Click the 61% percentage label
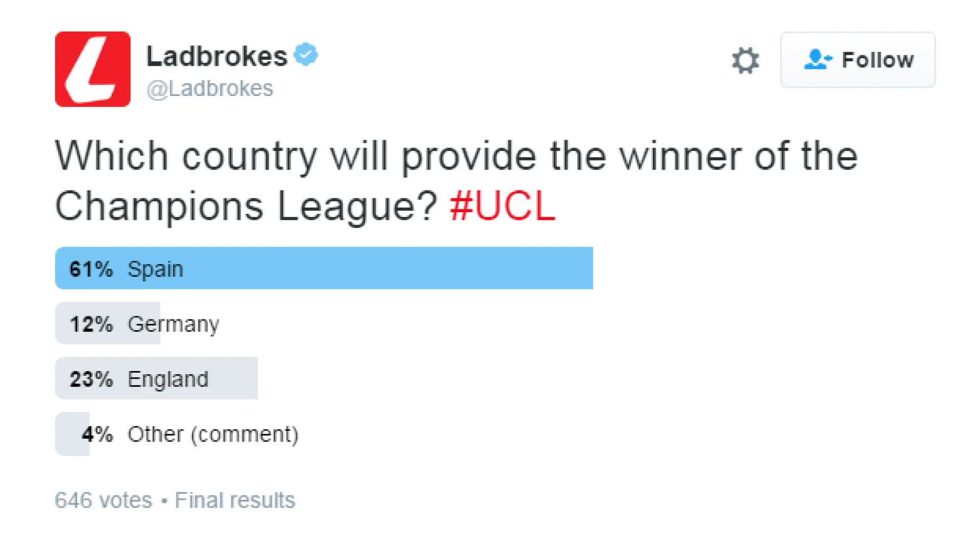The image size is (980, 544). (x=91, y=269)
